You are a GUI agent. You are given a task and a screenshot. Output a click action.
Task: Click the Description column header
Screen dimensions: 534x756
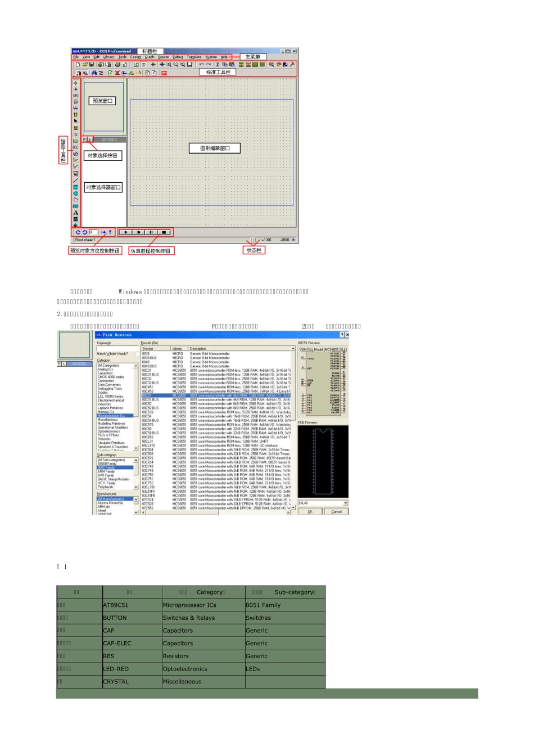coord(239,349)
